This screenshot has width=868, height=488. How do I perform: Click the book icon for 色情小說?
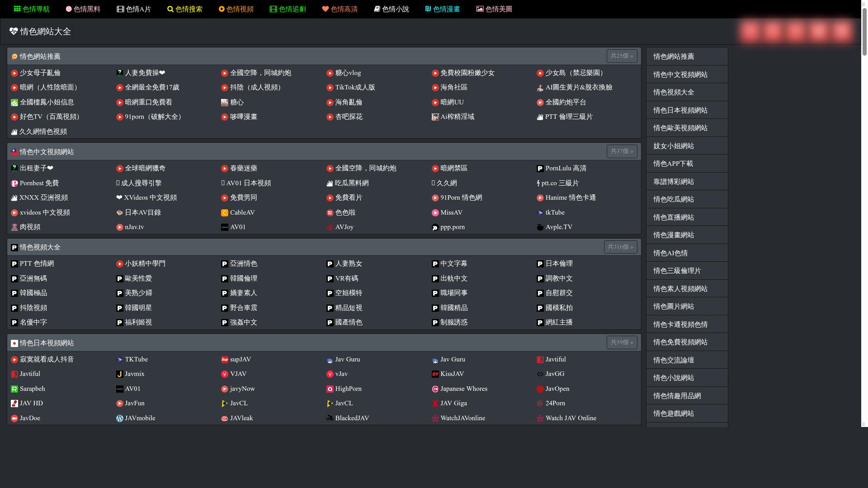point(377,9)
